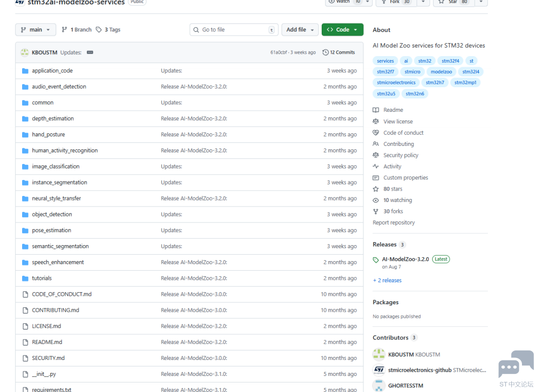
Task: Click the audio_event_detection folder icon
Action: tap(25, 87)
